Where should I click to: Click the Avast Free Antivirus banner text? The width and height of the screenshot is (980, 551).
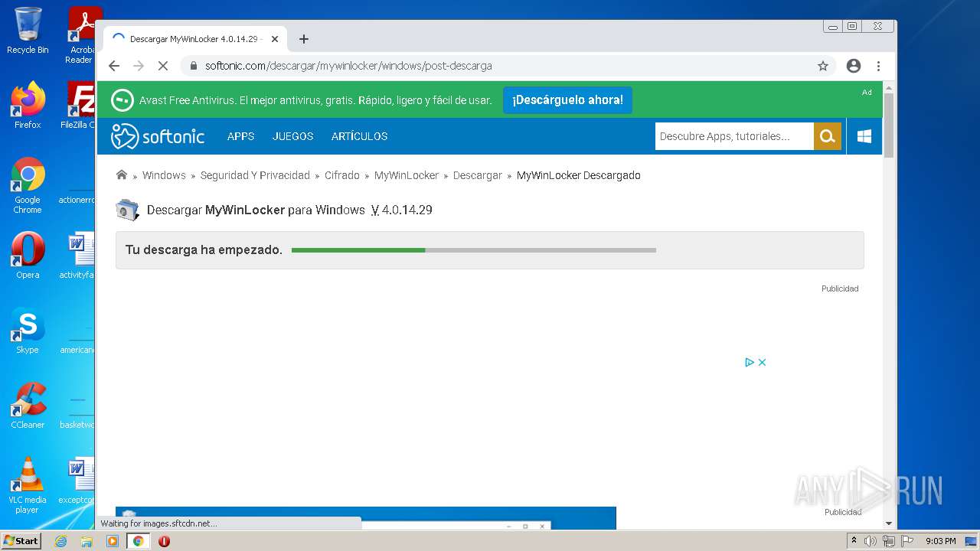(315, 100)
